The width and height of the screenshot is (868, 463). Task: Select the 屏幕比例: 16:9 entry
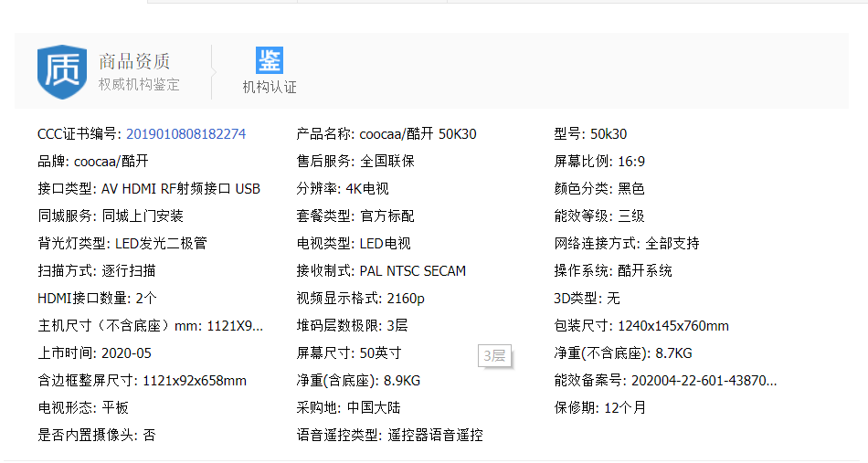tap(599, 162)
